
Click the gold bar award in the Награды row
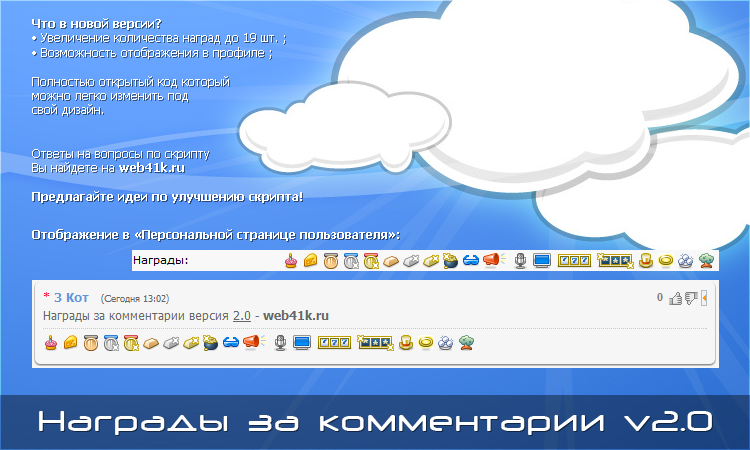(431, 261)
